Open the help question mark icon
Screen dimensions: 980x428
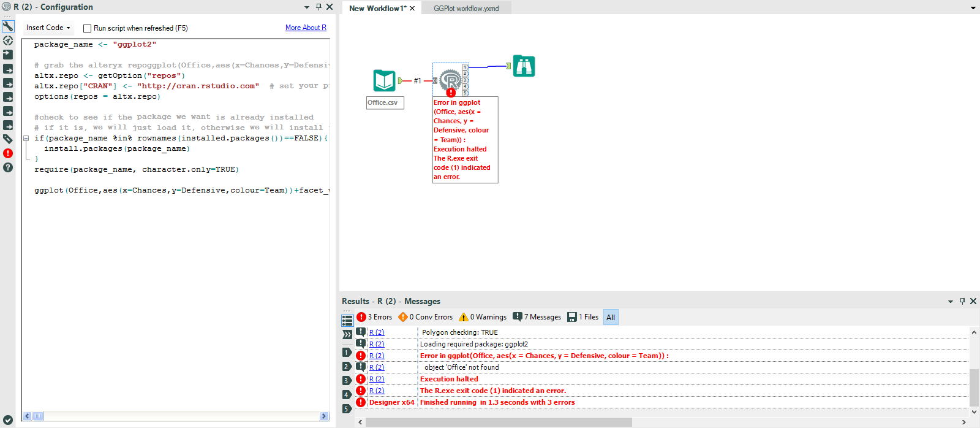(x=8, y=167)
